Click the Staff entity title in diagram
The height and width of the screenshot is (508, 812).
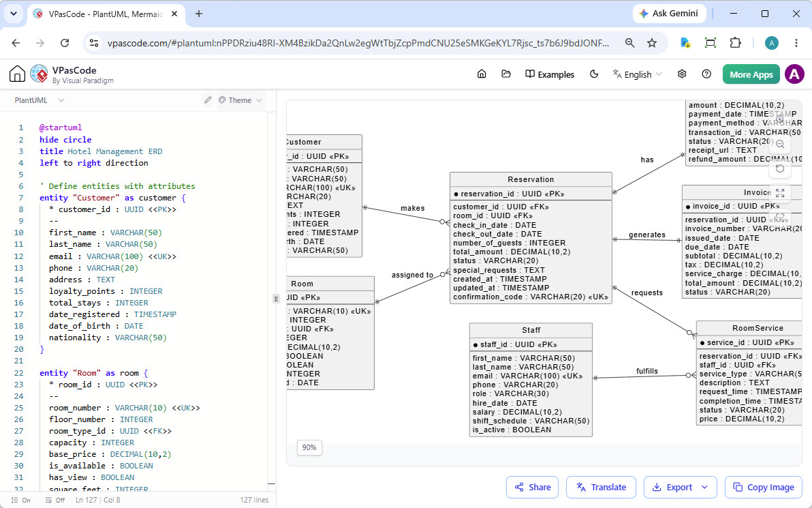[x=531, y=329]
